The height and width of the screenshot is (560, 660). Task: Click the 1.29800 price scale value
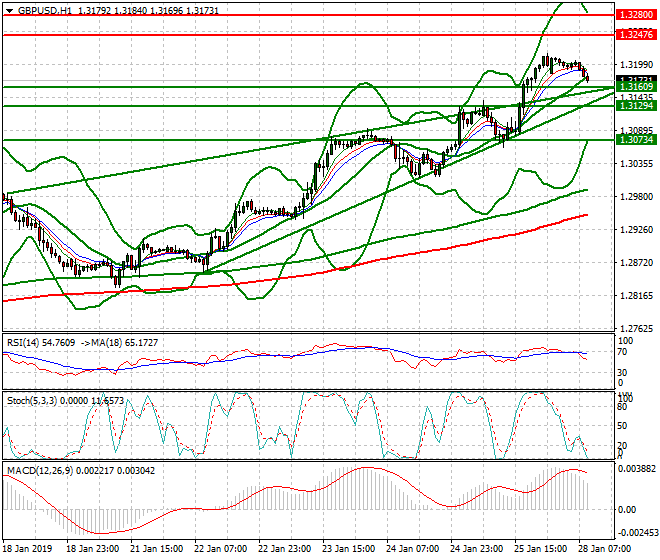pos(637,197)
